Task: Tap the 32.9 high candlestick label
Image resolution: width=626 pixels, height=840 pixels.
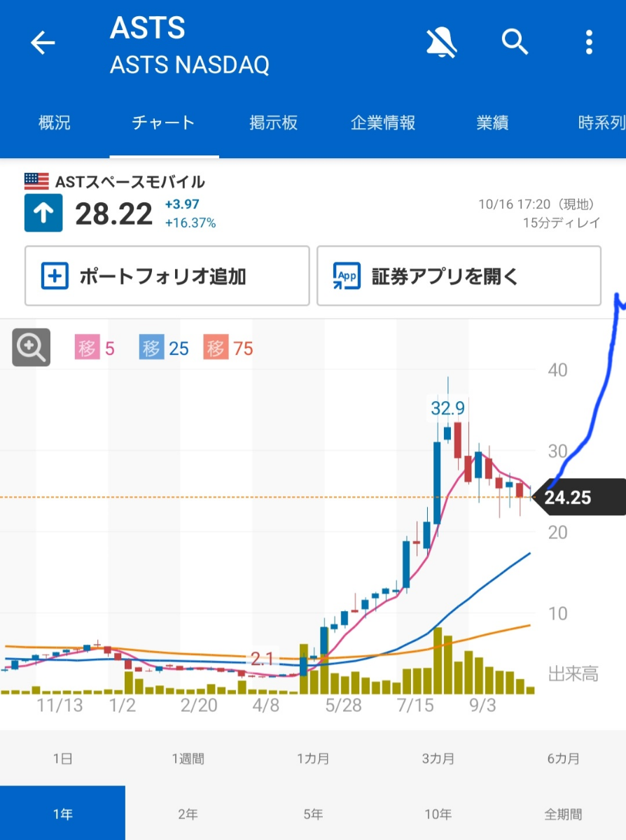Action: tap(448, 408)
